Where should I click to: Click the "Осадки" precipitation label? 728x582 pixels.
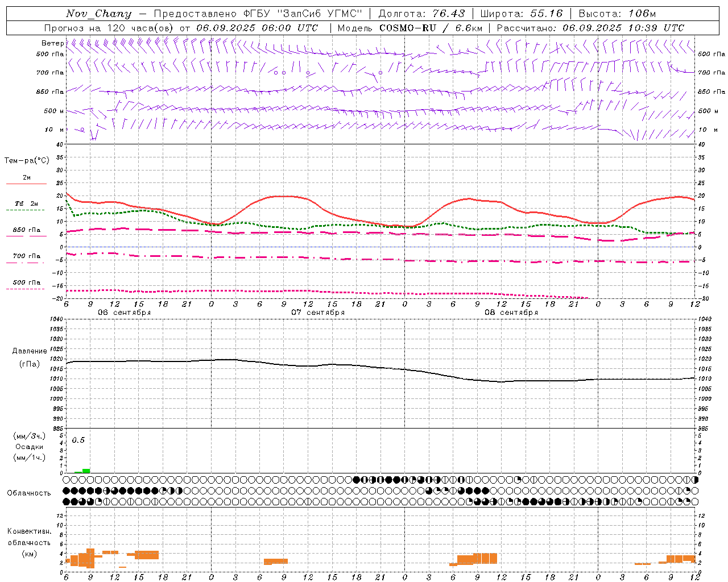(30, 447)
